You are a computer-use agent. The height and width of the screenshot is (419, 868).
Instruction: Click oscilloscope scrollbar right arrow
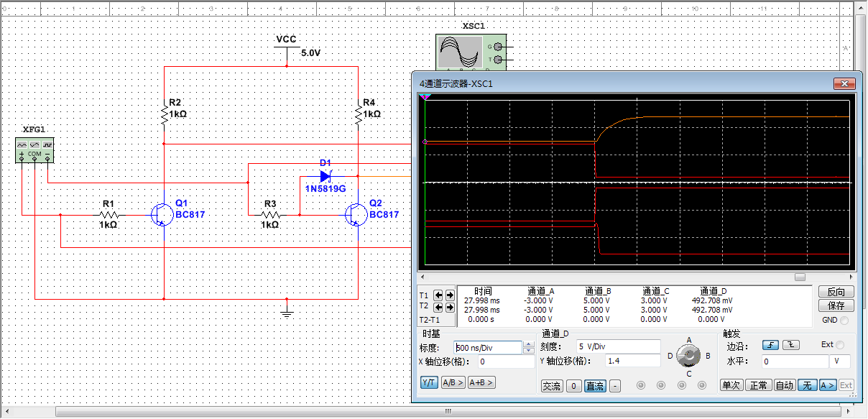pyautogui.click(x=852, y=277)
